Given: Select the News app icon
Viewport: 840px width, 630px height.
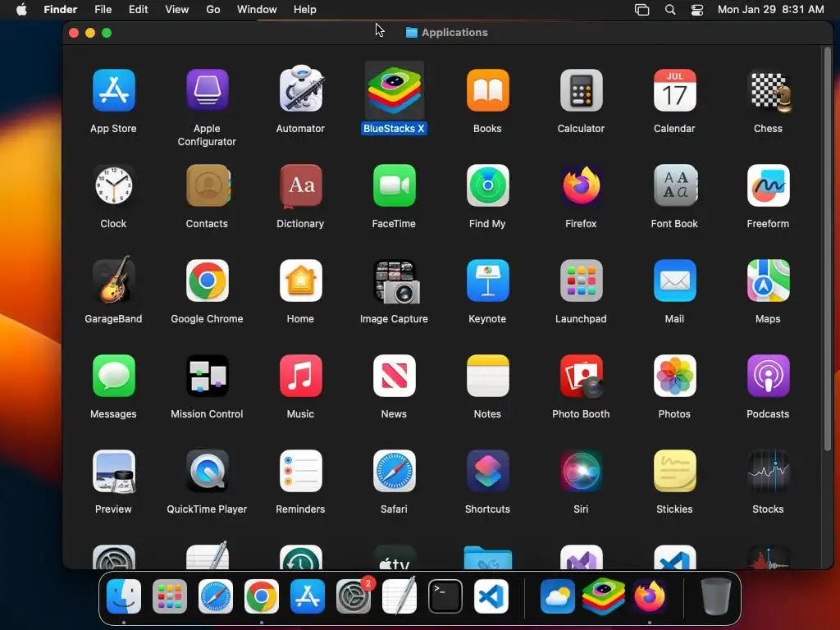Looking at the screenshot, I should [394, 376].
